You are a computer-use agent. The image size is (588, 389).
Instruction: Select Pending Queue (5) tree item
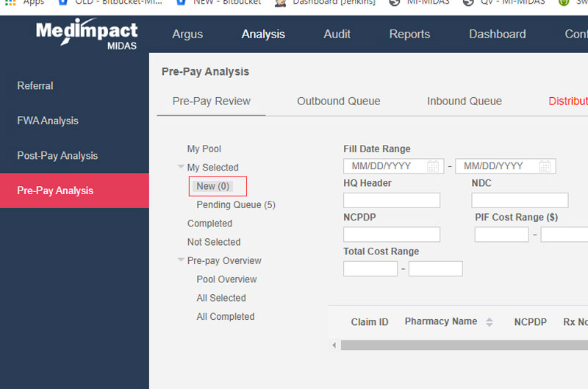click(236, 205)
